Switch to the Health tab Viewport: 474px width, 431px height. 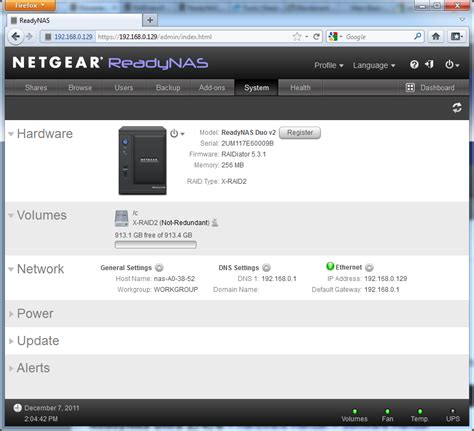(300, 88)
